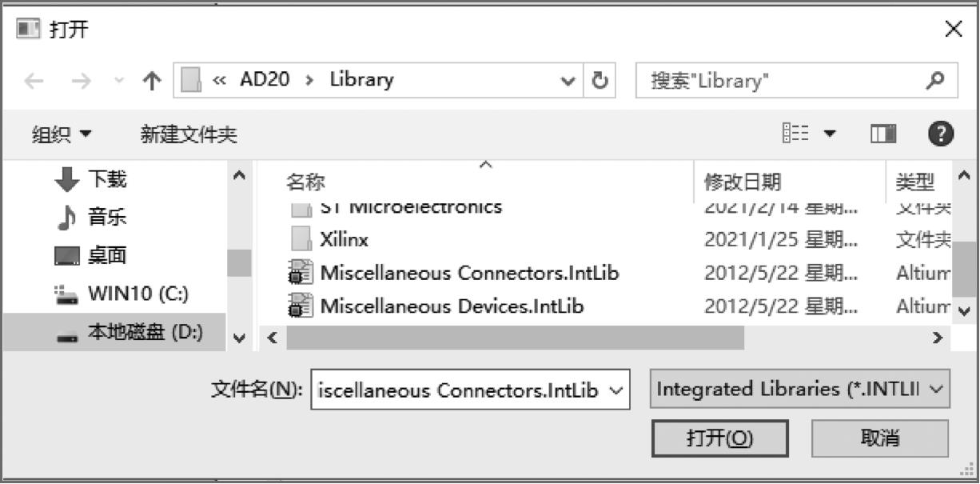Open recent locations dropdown arrow
The height and width of the screenshot is (484, 980).
pyautogui.click(x=120, y=81)
